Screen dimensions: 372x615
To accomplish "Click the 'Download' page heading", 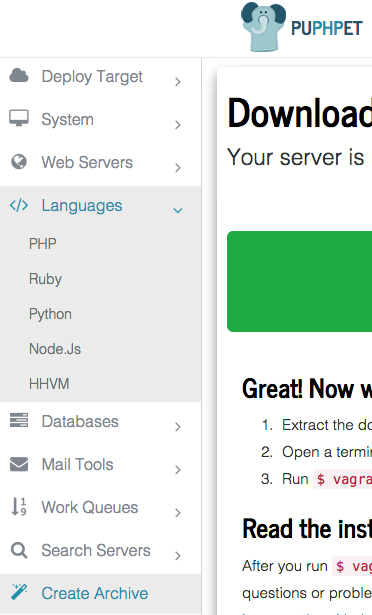I will coord(300,113).
